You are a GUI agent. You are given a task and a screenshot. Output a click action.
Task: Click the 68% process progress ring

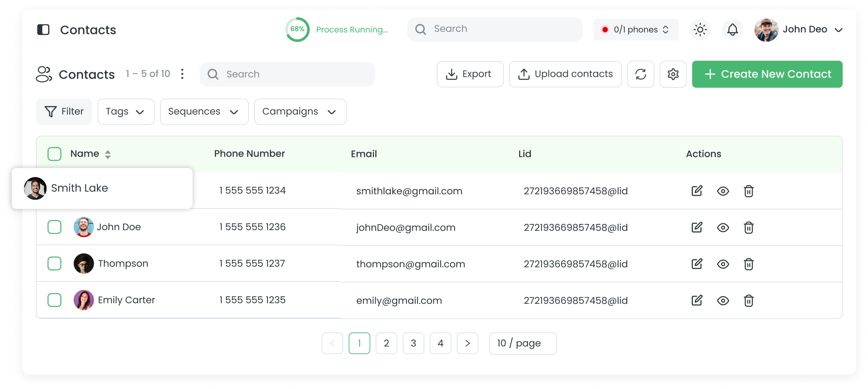(297, 29)
